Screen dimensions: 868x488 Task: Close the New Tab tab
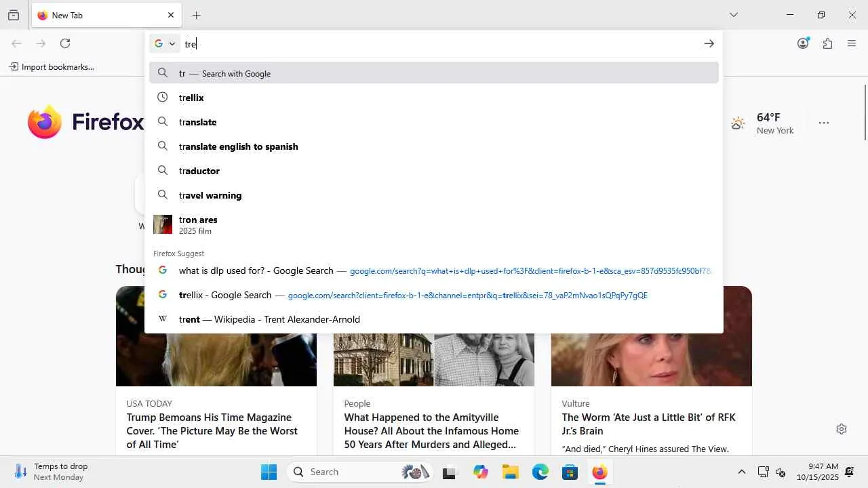pos(171,15)
